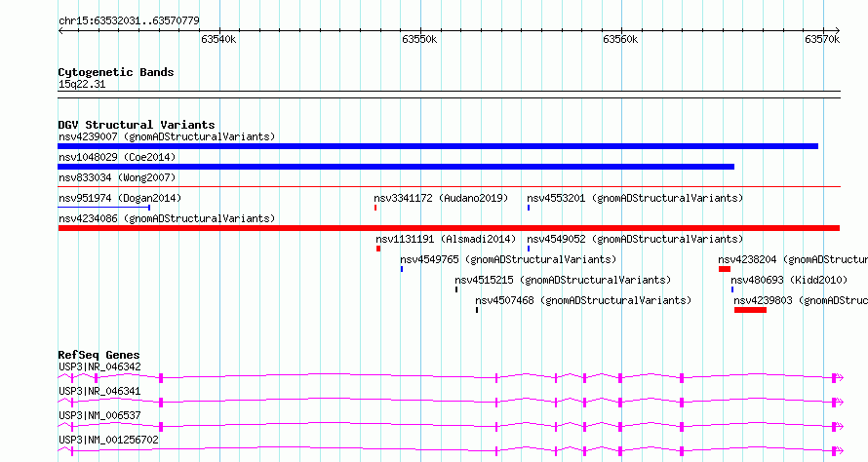Open the nsv4549052 label text
The image size is (868, 462).
[635, 239]
